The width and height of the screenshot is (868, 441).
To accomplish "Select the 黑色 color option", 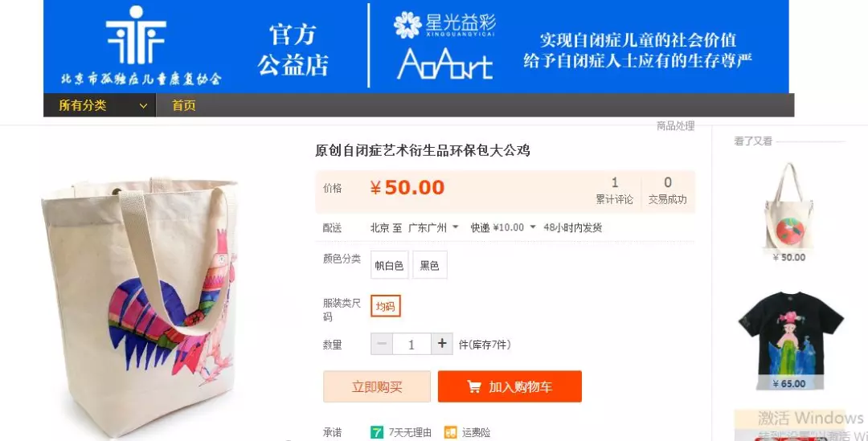I will (429, 265).
